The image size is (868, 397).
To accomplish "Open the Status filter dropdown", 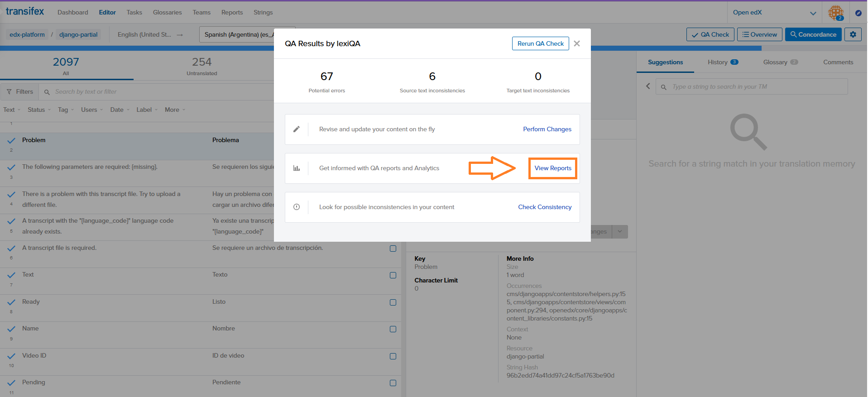I will coord(38,110).
